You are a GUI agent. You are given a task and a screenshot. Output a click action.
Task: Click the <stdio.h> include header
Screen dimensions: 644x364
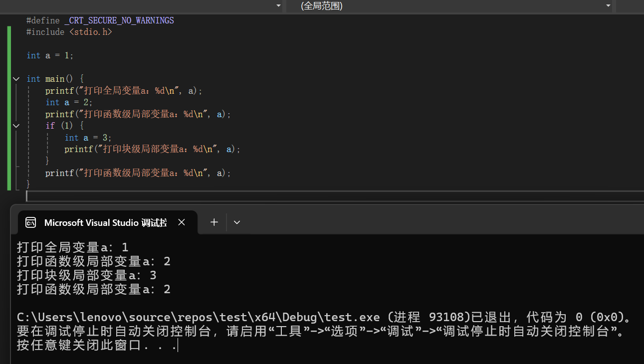click(90, 32)
